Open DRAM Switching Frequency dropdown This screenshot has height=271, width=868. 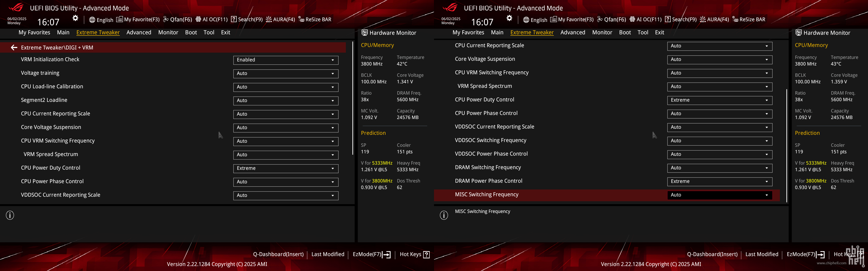point(720,168)
